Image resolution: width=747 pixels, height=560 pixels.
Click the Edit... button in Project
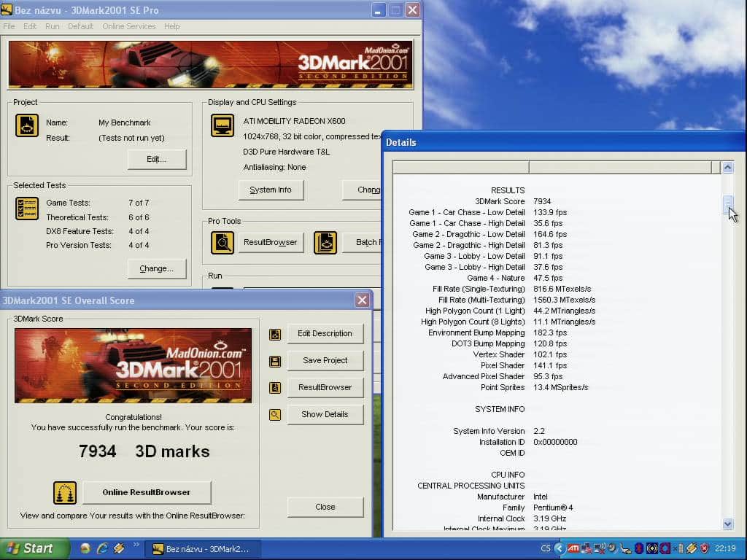pyautogui.click(x=157, y=159)
